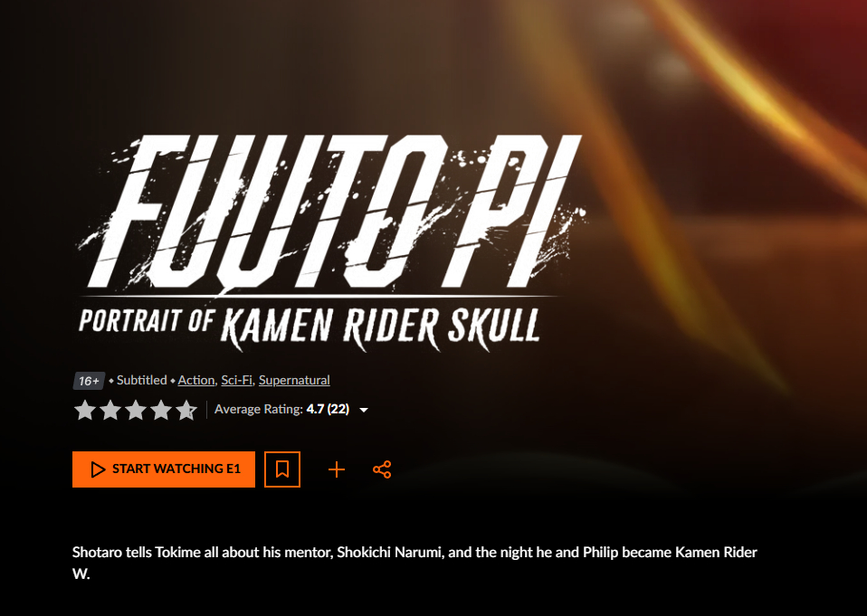The image size is (867, 616).
Task: Add the show to watchlist with the bookmark icon
Action: [282, 469]
